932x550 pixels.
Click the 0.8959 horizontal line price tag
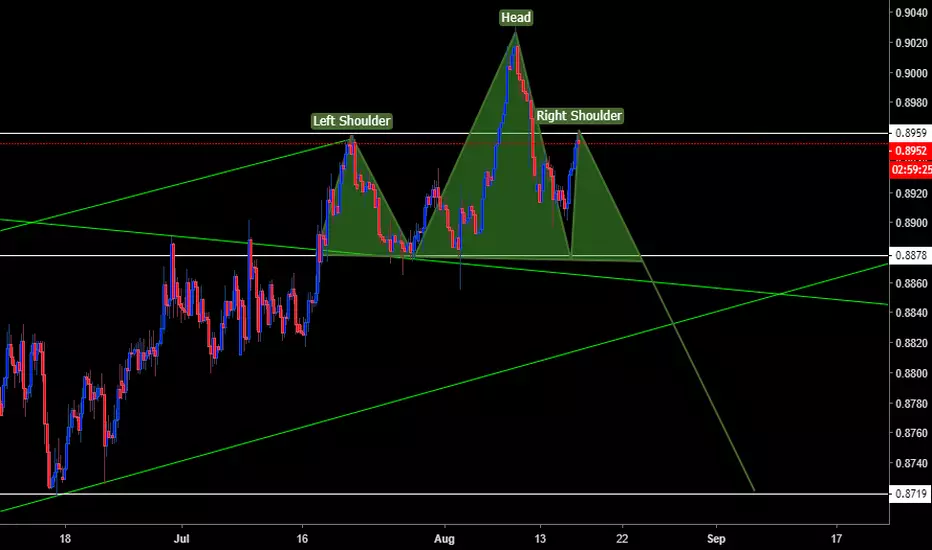(911, 133)
